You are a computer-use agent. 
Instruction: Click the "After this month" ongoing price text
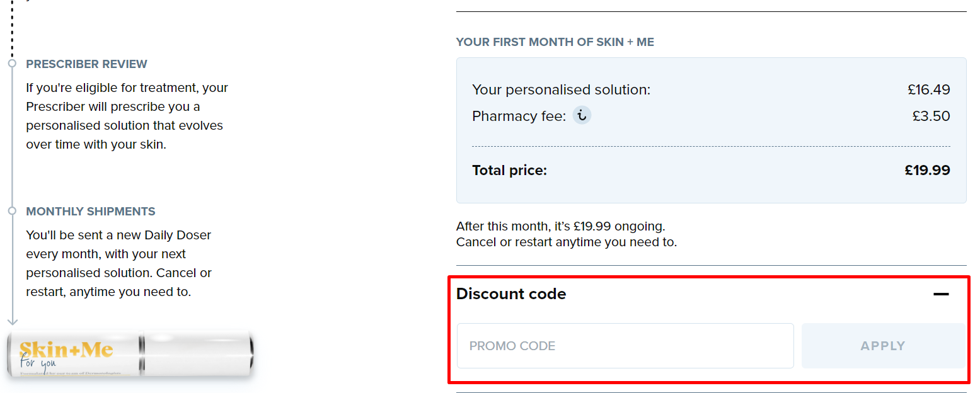point(560,226)
